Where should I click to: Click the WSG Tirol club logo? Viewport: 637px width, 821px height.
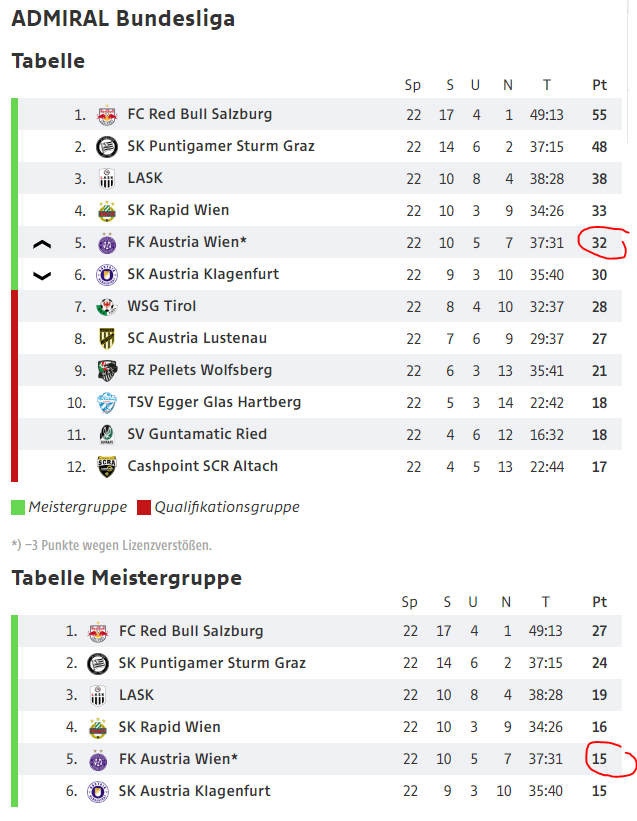tap(107, 306)
